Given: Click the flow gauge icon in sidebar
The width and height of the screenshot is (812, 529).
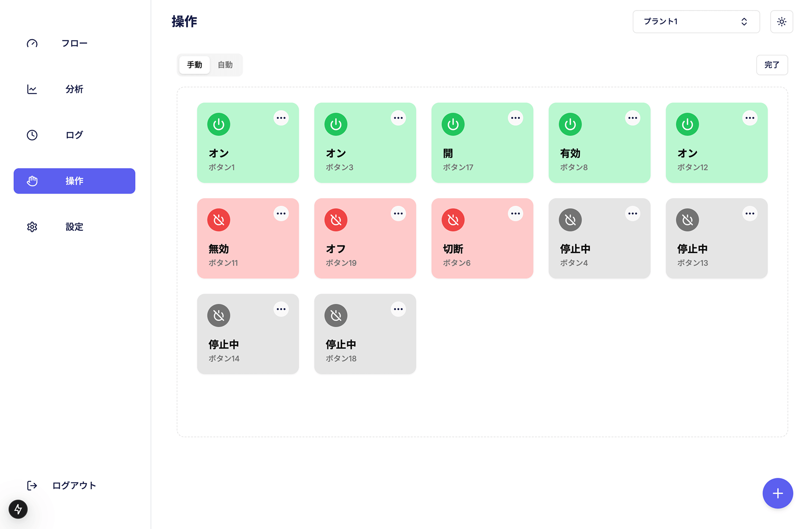Looking at the screenshot, I should click(32, 43).
